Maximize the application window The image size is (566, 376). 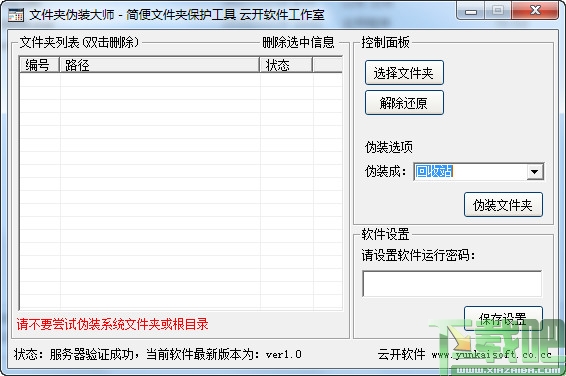[x=498, y=11]
